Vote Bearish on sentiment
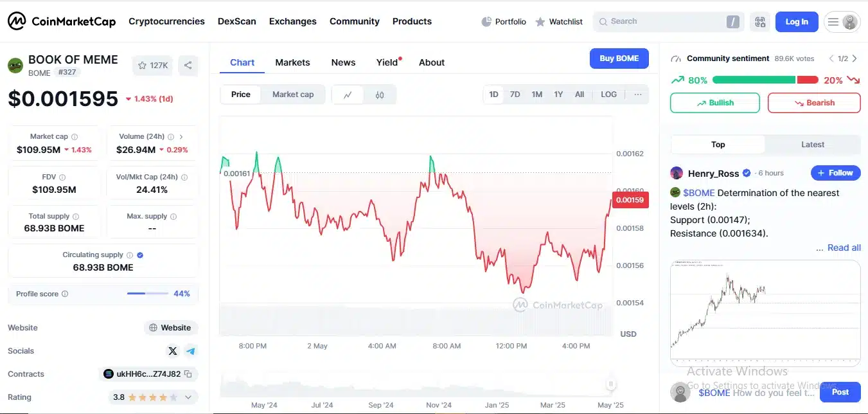Screen dimensions: 868x414 pos(814,103)
